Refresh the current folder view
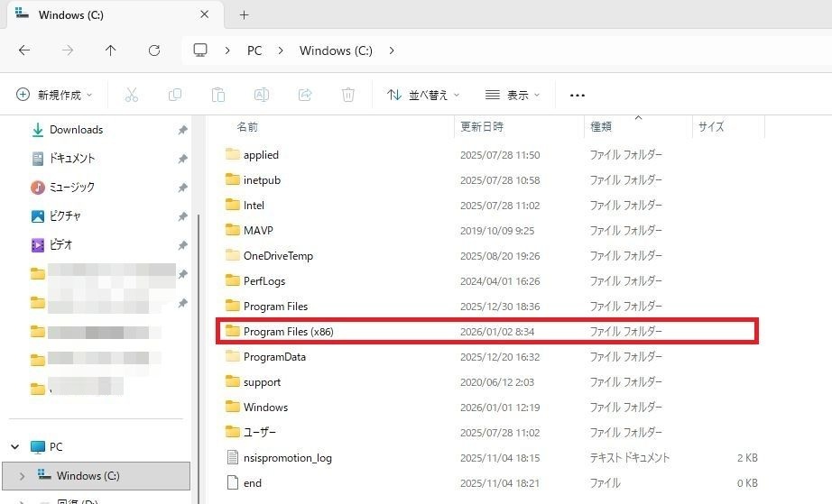 (x=154, y=50)
